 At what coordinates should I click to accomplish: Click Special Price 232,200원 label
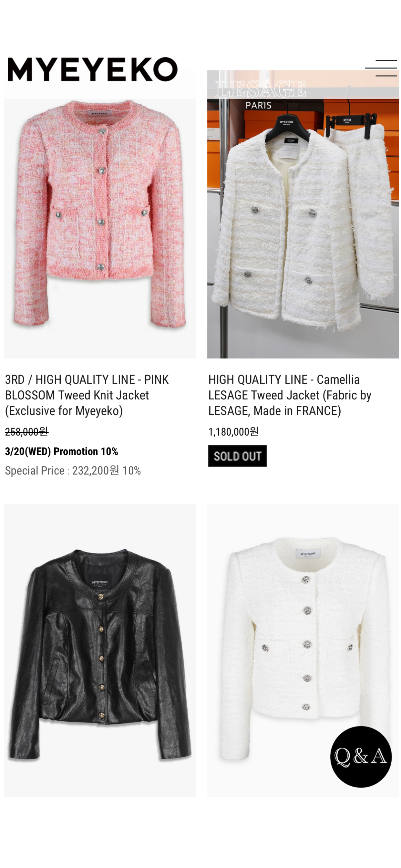tap(62, 471)
